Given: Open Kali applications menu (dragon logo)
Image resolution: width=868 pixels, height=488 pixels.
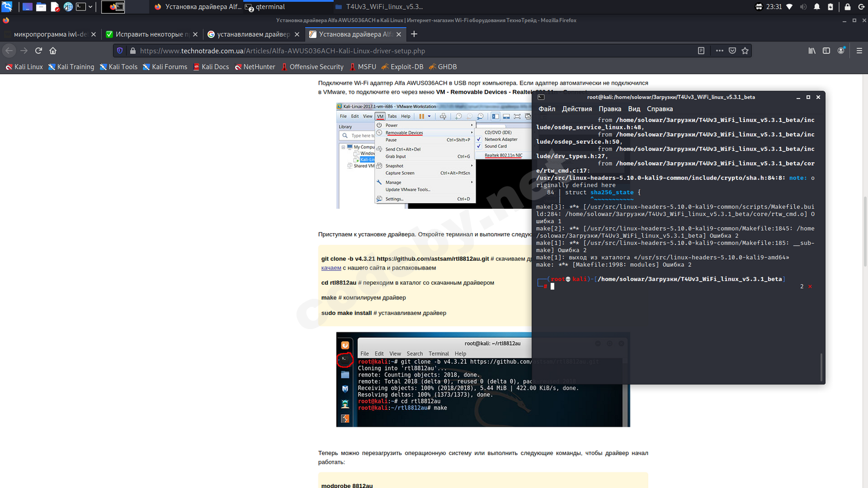Looking at the screenshot, I should tap(7, 7).
